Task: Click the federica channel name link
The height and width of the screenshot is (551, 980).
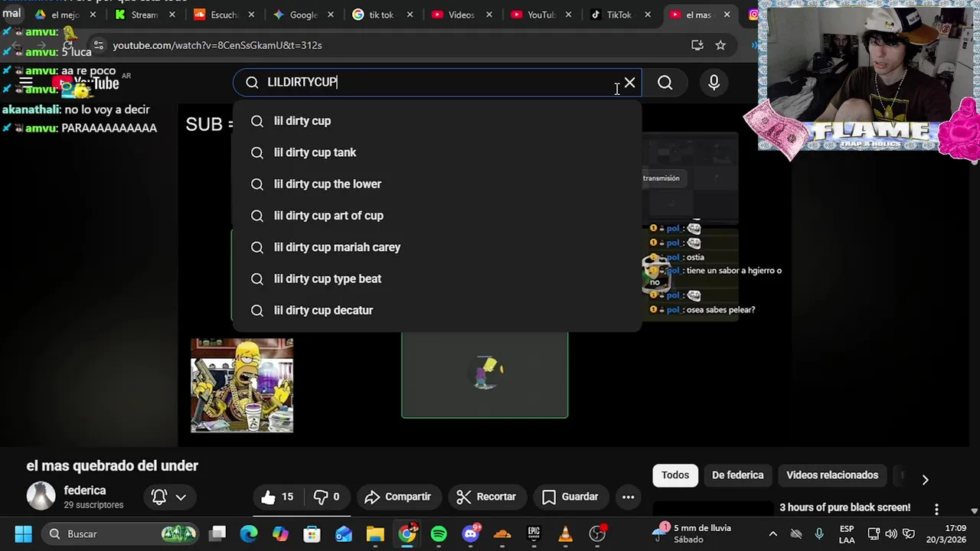Action: click(85, 491)
